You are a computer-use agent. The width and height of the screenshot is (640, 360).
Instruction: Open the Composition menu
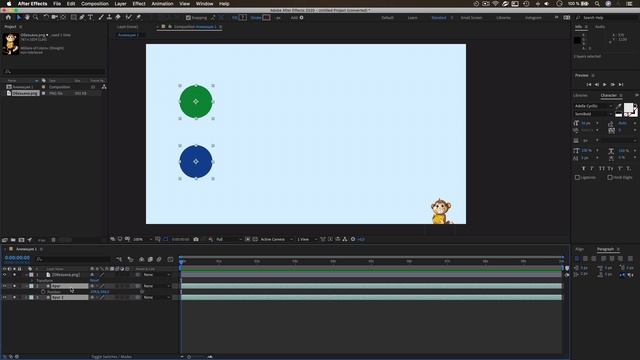(x=95, y=4)
